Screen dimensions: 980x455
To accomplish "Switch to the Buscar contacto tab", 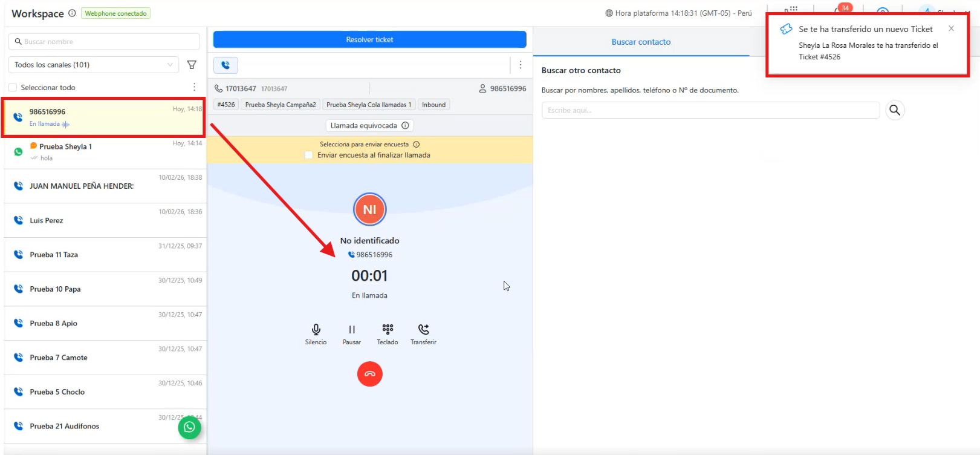I will tap(641, 42).
